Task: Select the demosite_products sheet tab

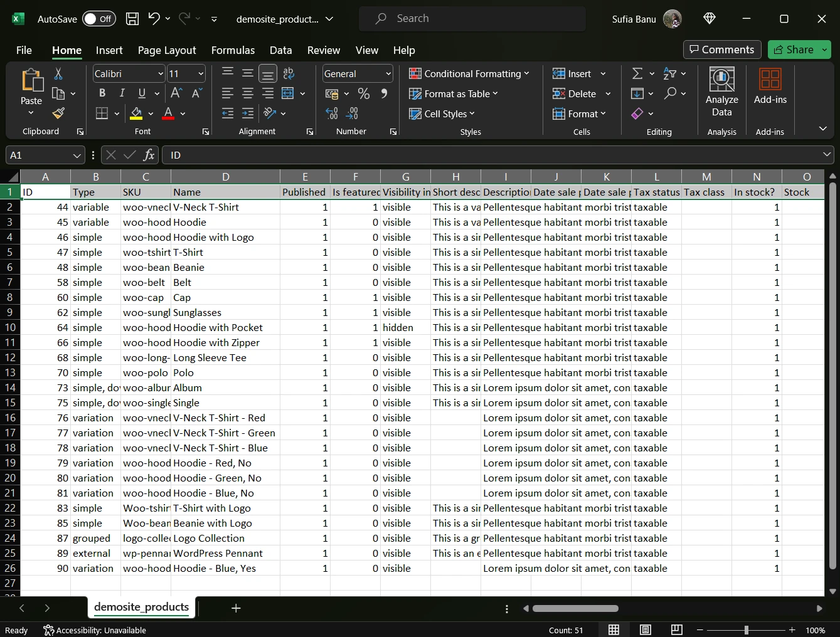Action: pyautogui.click(x=141, y=607)
